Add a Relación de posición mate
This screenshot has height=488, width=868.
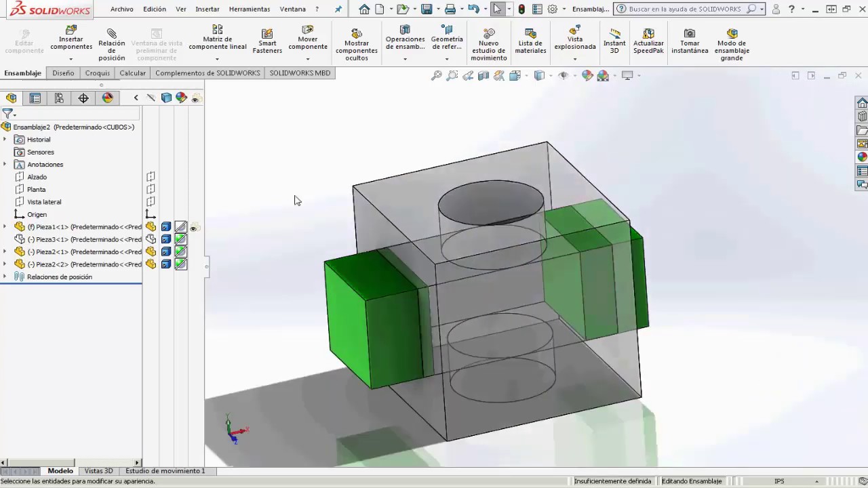tap(112, 43)
